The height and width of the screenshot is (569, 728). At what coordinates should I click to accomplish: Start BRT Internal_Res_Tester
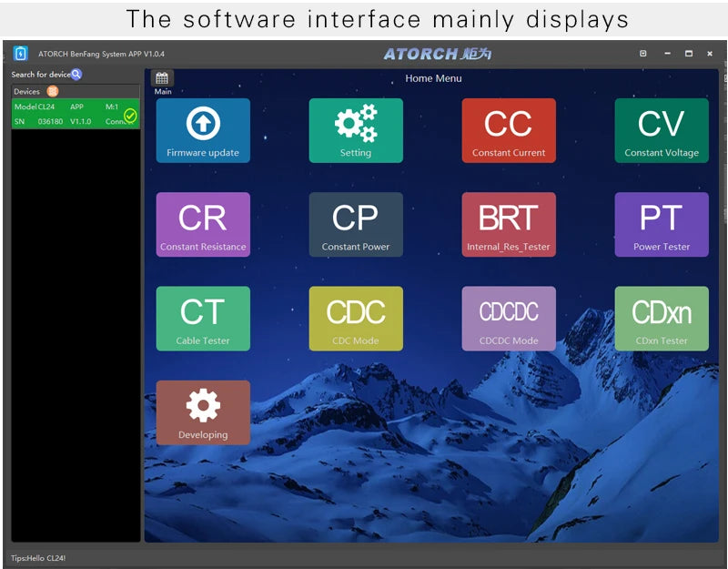click(x=509, y=224)
